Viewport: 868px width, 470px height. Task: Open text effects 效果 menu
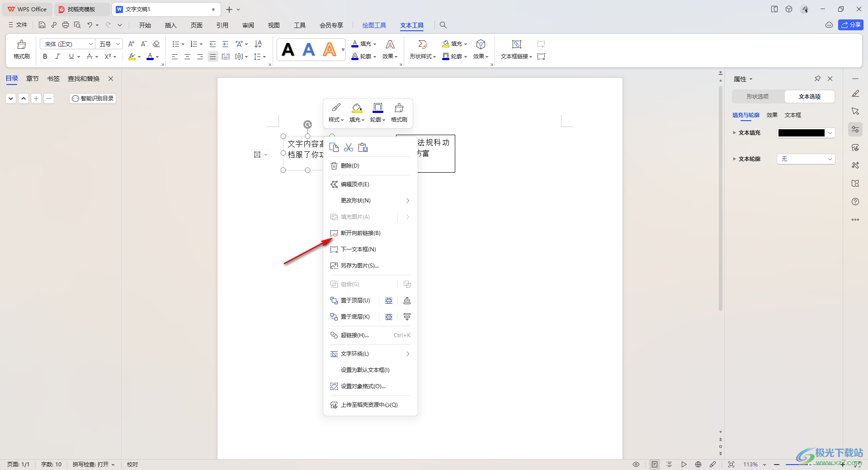(x=390, y=50)
